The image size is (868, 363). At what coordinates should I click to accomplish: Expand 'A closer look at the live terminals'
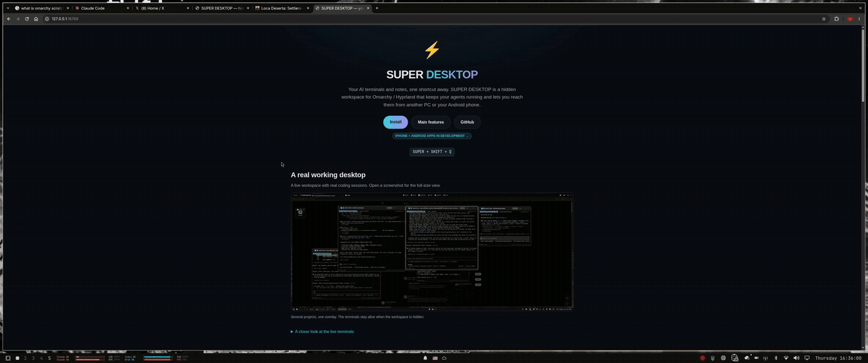[x=322, y=332]
